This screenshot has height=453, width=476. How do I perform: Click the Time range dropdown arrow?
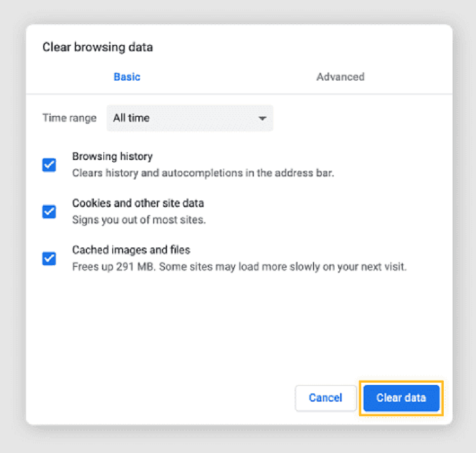[x=261, y=119]
